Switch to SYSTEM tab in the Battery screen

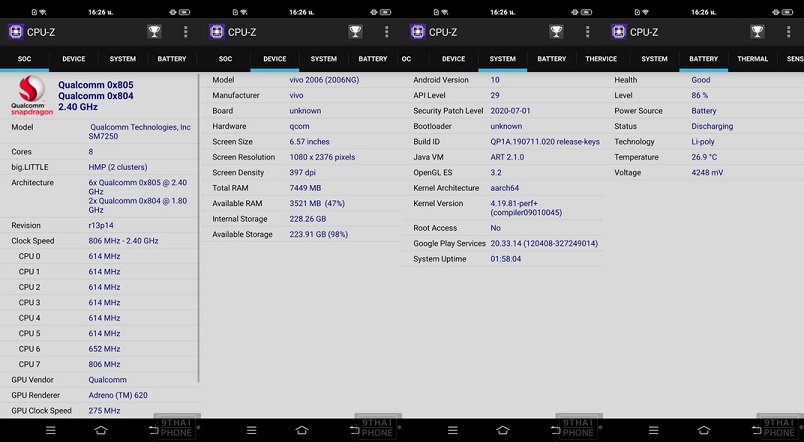pos(655,59)
